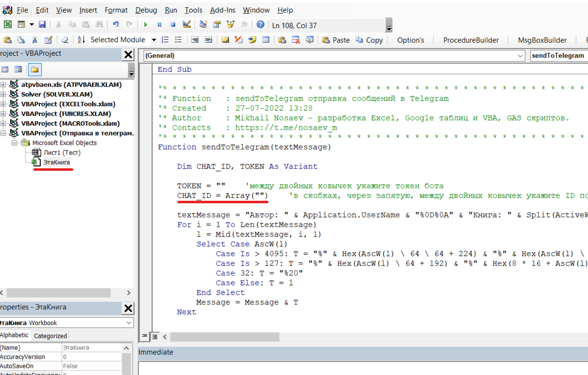Viewport: 588px width, 375px height.
Task: Click the View Microsoft Excel icon
Action: coord(8,24)
